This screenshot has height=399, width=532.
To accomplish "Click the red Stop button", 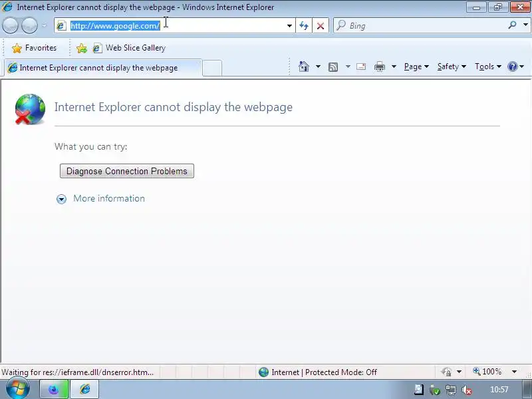I will coord(321,25).
